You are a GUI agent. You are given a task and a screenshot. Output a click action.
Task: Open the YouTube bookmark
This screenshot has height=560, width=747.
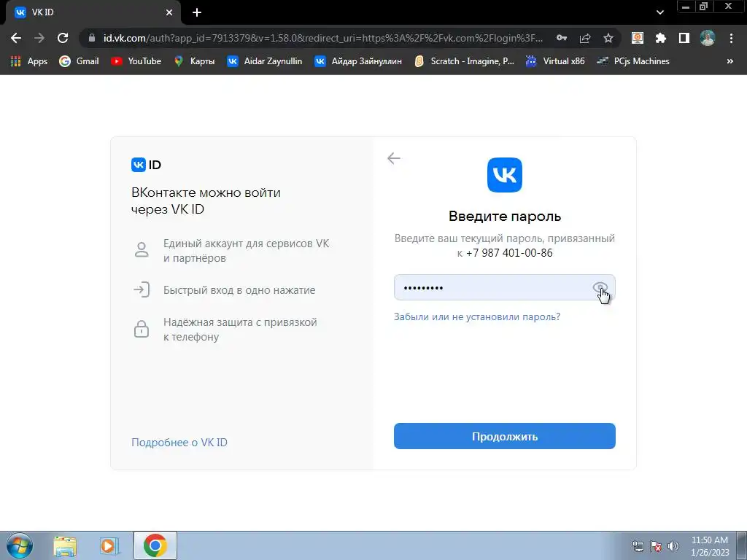136,61
